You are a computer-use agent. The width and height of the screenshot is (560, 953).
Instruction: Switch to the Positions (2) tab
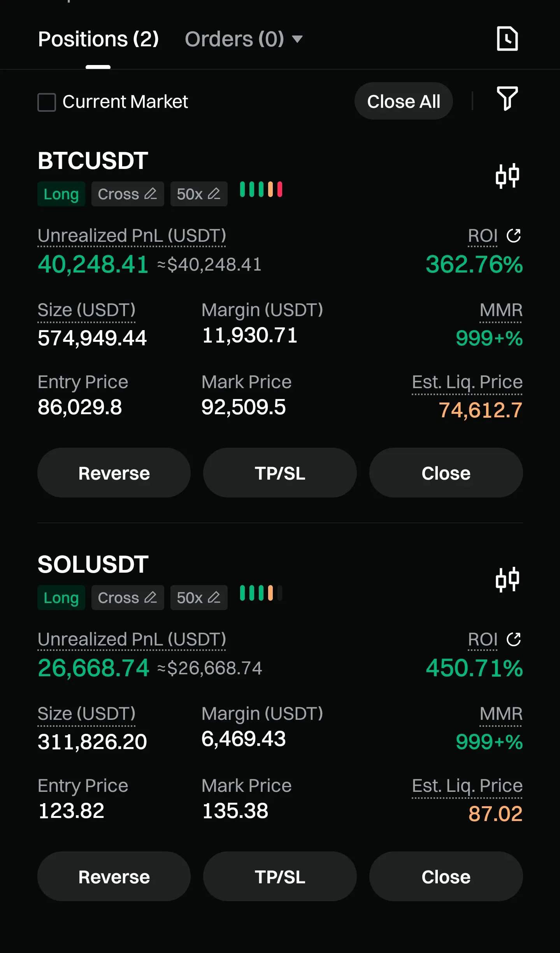point(98,39)
